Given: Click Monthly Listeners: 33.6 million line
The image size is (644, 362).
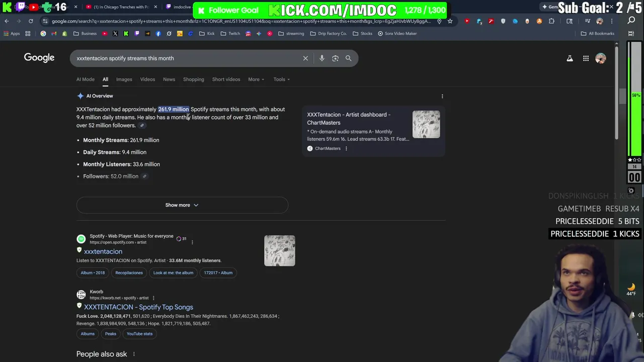Looking at the screenshot, I should click(121, 164).
